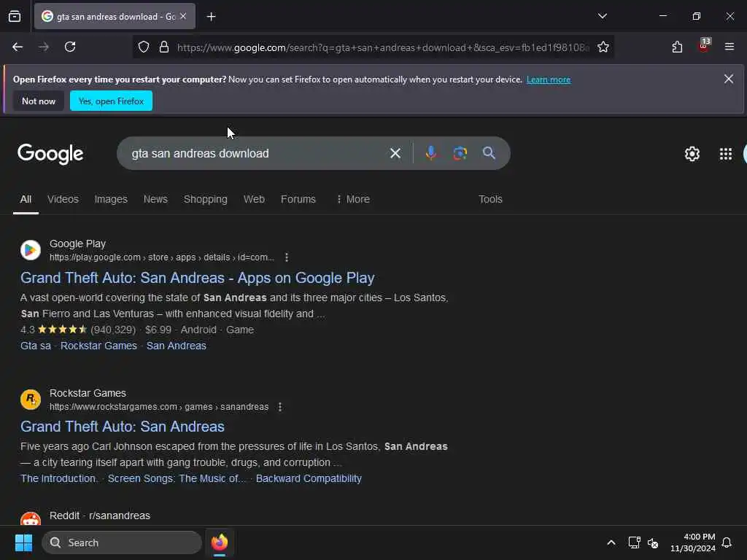Click Firefox icon in the taskbar
This screenshot has width=747, height=560.
point(219,542)
